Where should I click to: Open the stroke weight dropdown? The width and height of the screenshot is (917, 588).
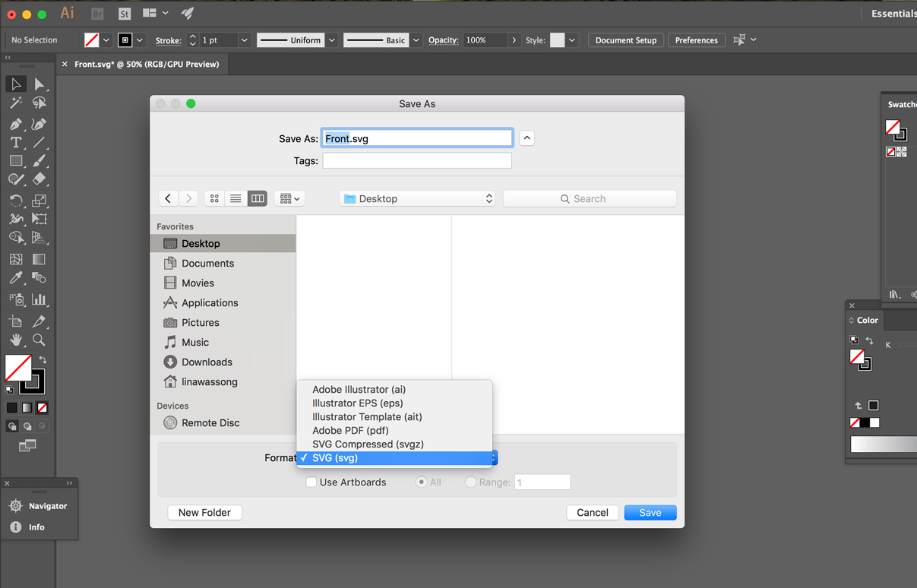pyautogui.click(x=244, y=40)
